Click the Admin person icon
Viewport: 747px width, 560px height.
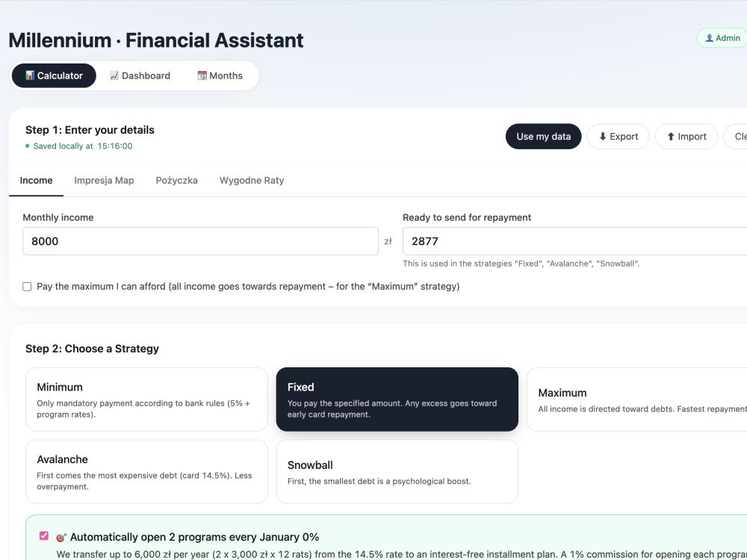[x=710, y=38]
